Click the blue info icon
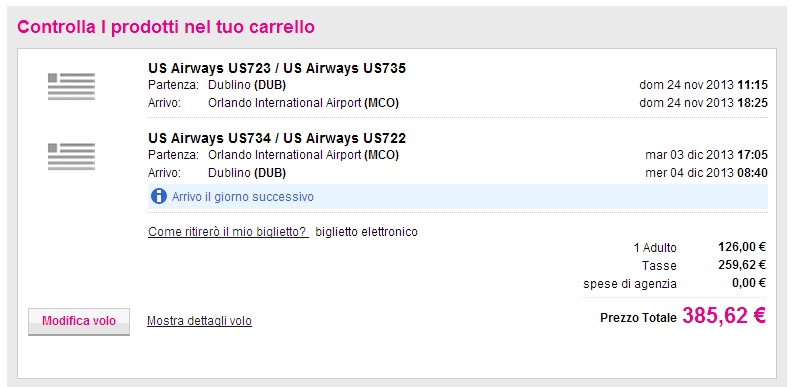Viewport: 791px width, 387px height. coord(158,196)
